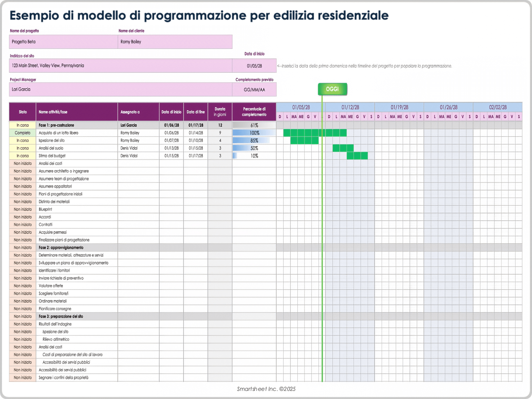The image size is (532, 399).
Task: Click the Rilievo altimetrico subtask
Action: pos(56,339)
